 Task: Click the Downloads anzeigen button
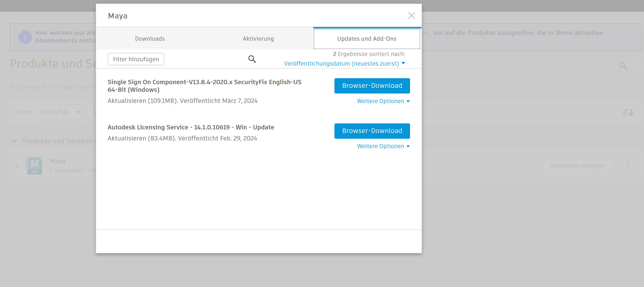coord(577,166)
